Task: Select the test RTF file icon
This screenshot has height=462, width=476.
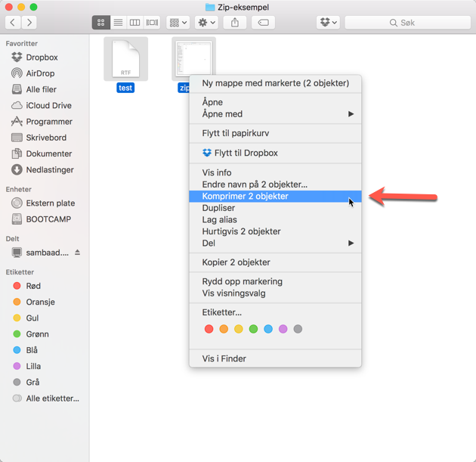Action: point(125,59)
